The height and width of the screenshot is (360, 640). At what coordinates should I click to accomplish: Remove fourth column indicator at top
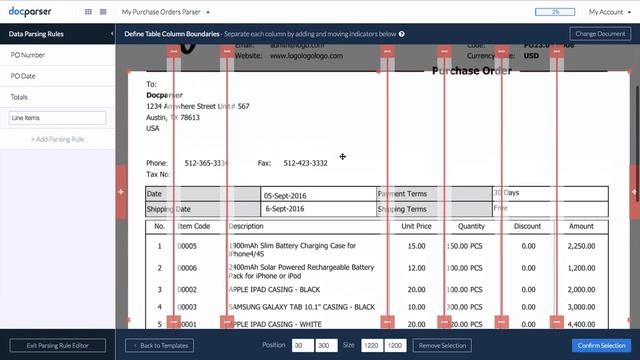[444, 51]
